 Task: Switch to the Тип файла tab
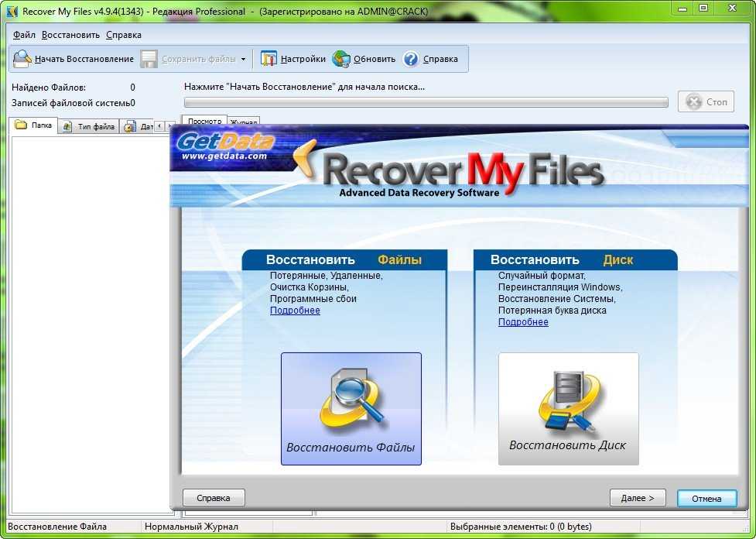89,126
